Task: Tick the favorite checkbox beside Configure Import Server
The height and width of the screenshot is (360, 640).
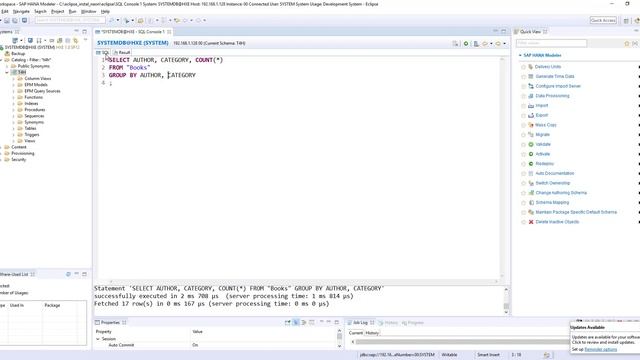Action: [x=523, y=87]
